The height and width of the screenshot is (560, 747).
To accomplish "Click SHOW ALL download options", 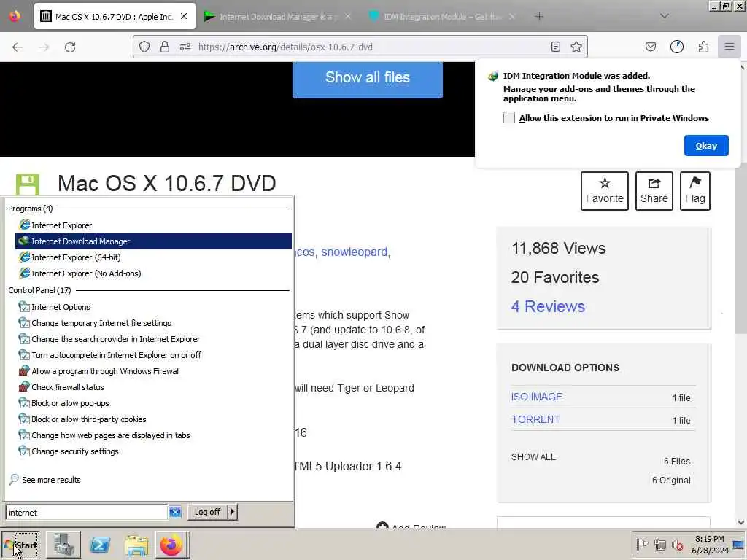I will coord(533,457).
